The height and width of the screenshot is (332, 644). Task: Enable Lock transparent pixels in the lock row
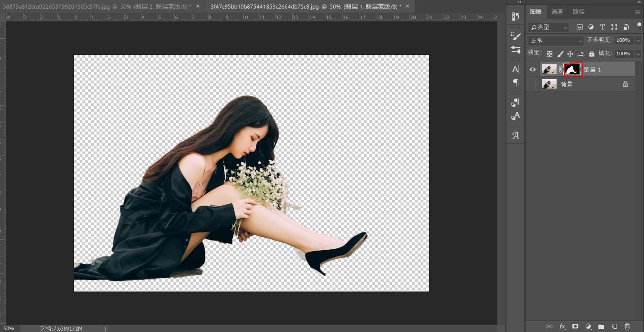pyautogui.click(x=550, y=54)
